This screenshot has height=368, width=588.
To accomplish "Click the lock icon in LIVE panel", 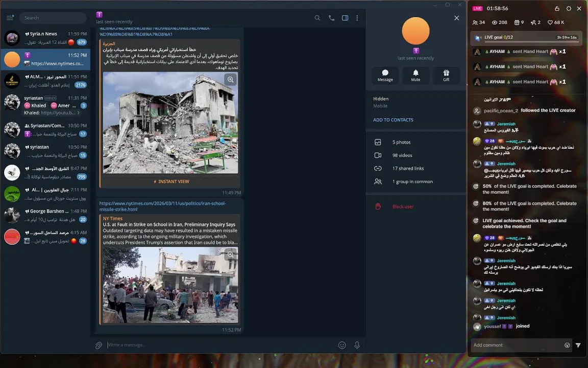I will pyautogui.click(x=557, y=8).
